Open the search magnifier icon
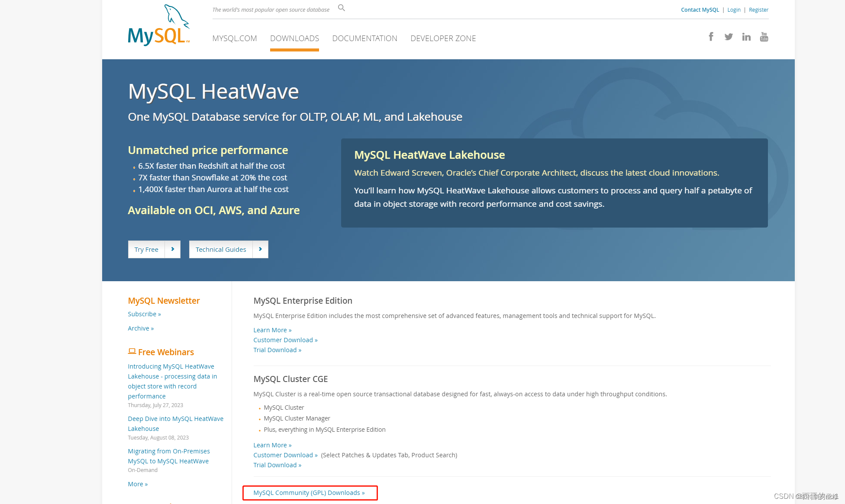845x504 pixels. tap(342, 8)
